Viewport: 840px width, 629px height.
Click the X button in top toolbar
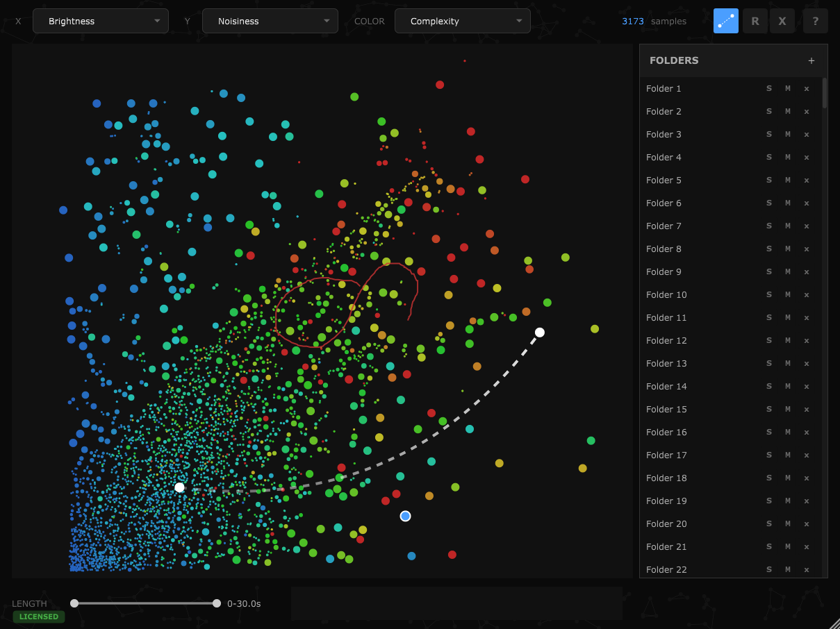tap(782, 21)
